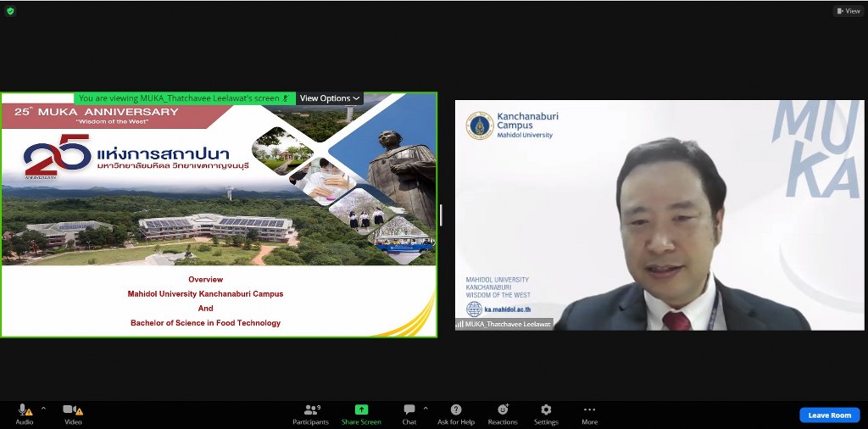The height and width of the screenshot is (429, 868).
Task: Open the Participants panel
Action: coord(310,410)
